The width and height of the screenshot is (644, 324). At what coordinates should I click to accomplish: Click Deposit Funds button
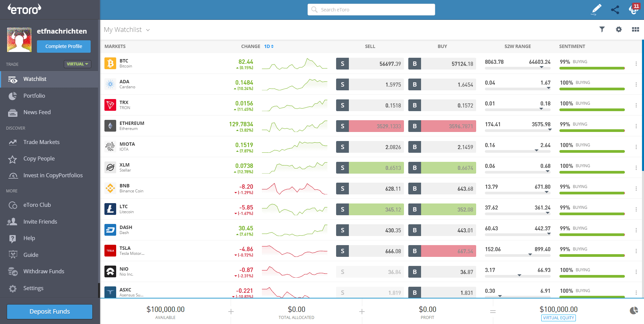click(x=50, y=312)
